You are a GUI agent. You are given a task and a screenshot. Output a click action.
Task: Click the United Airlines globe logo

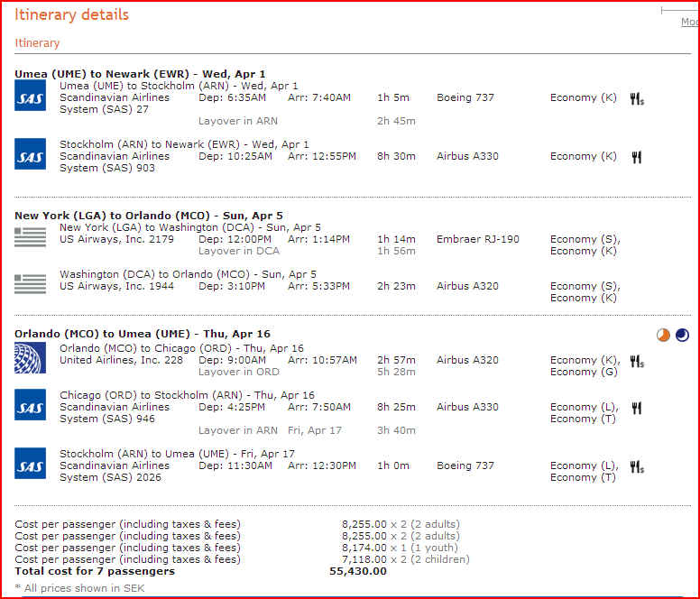pos(30,357)
